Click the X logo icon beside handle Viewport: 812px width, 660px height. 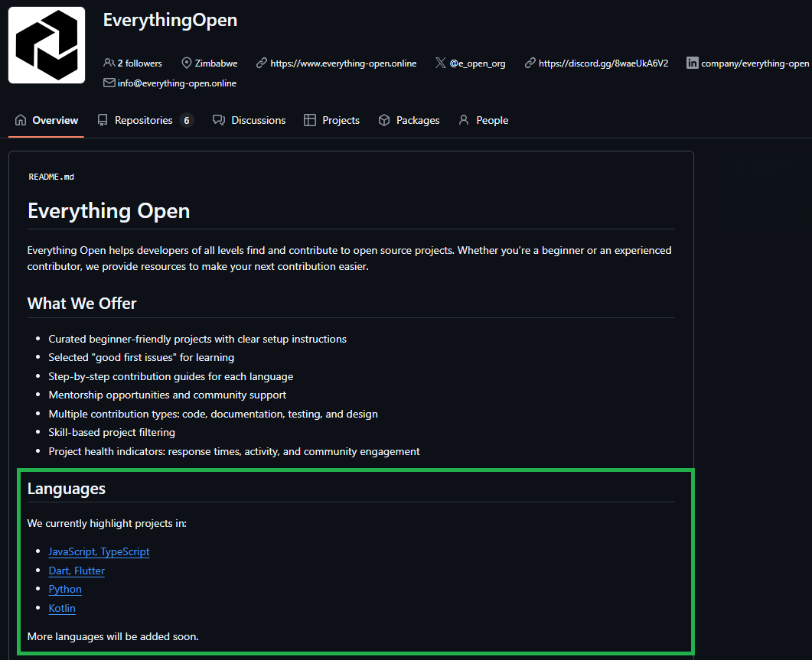[x=440, y=63]
